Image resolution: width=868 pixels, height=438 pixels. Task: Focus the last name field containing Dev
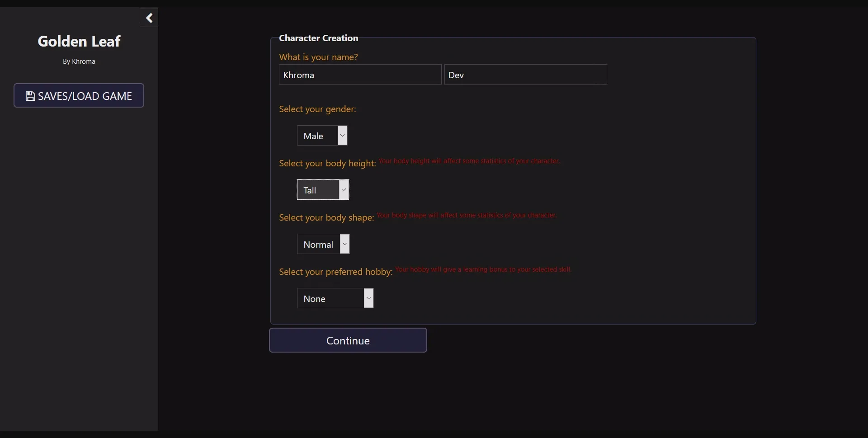(x=525, y=75)
